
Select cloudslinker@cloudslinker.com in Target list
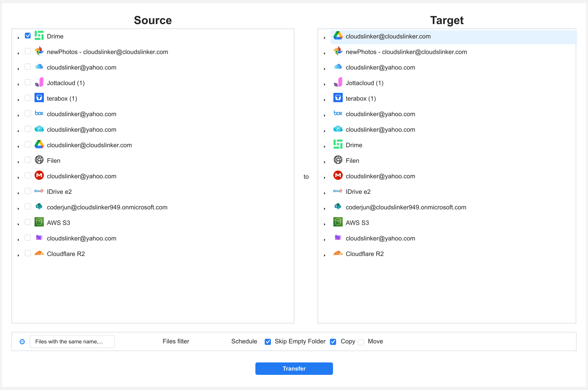coord(388,37)
